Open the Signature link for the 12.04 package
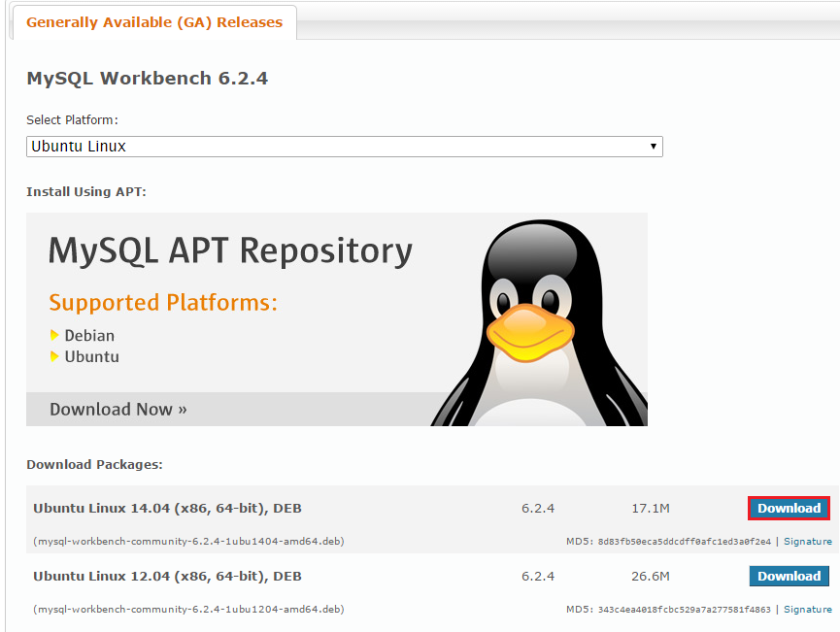The height and width of the screenshot is (632, 840). [807, 609]
